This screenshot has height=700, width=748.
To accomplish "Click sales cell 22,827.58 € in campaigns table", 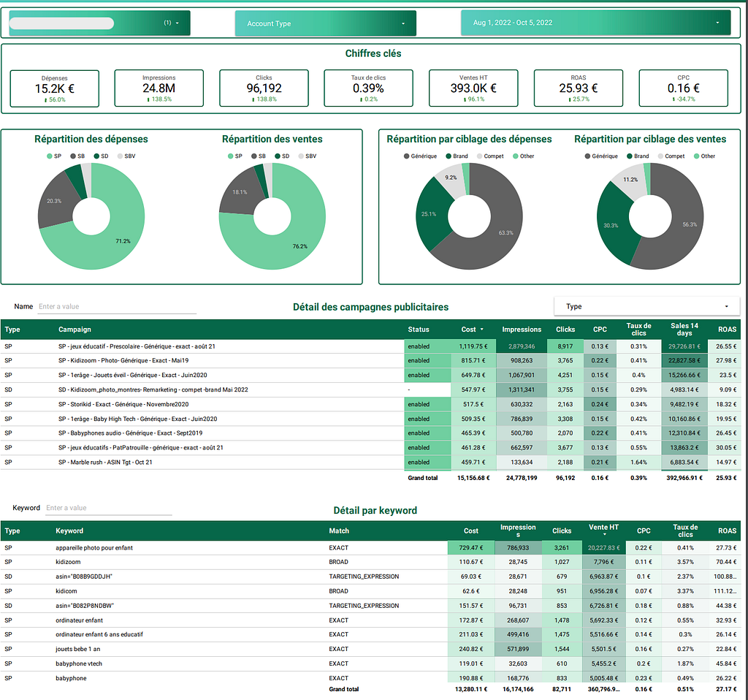I will point(684,361).
